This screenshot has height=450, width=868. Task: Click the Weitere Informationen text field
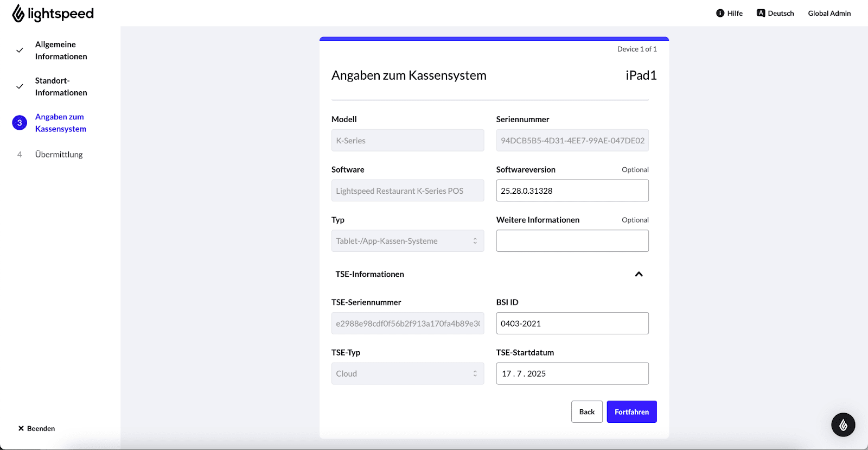[x=572, y=241]
